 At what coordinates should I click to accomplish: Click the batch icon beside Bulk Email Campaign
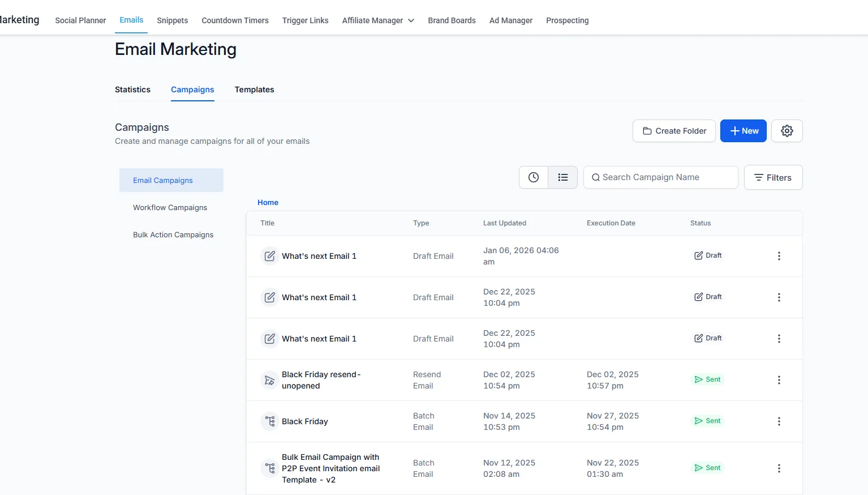coord(270,468)
